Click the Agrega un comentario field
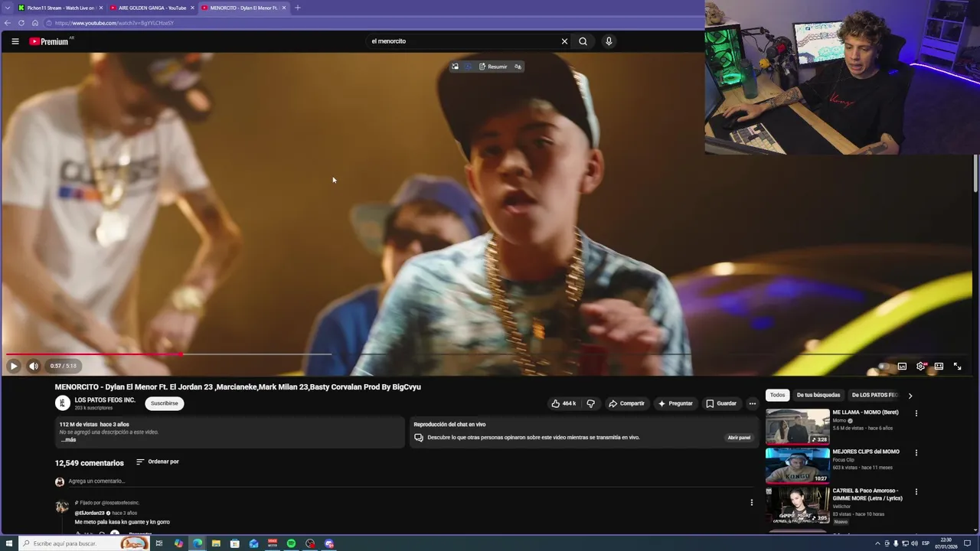Image resolution: width=980 pixels, height=551 pixels. pyautogui.click(x=96, y=481)
